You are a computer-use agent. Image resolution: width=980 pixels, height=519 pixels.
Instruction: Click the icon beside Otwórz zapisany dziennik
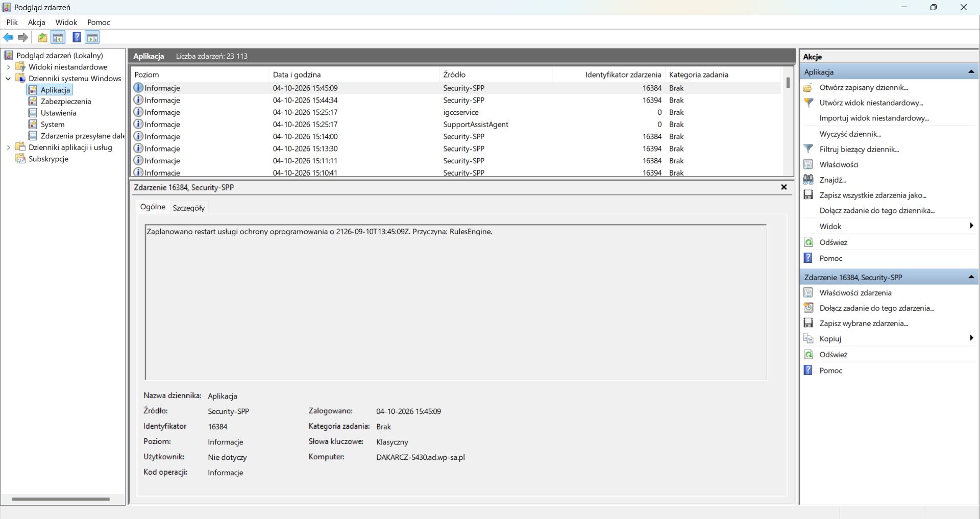808,87
